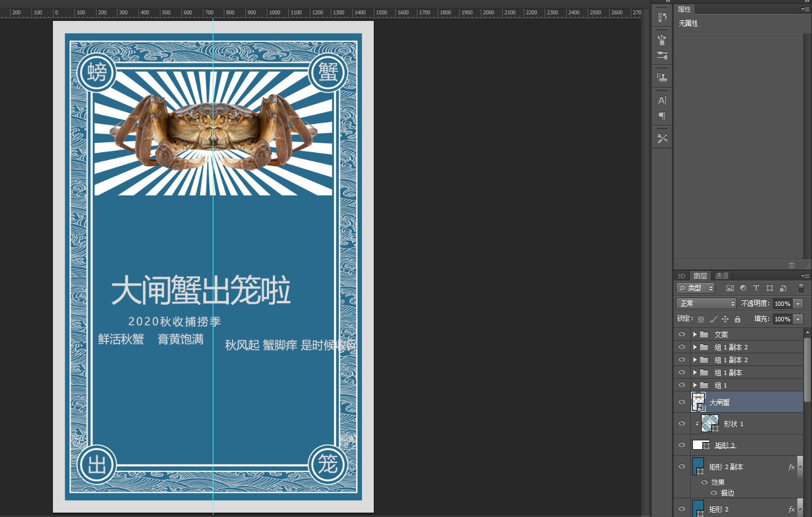Toggle visibility of the 描边 stroke effect
This screenshot has width=812, height=517.
tap(714, 493)
